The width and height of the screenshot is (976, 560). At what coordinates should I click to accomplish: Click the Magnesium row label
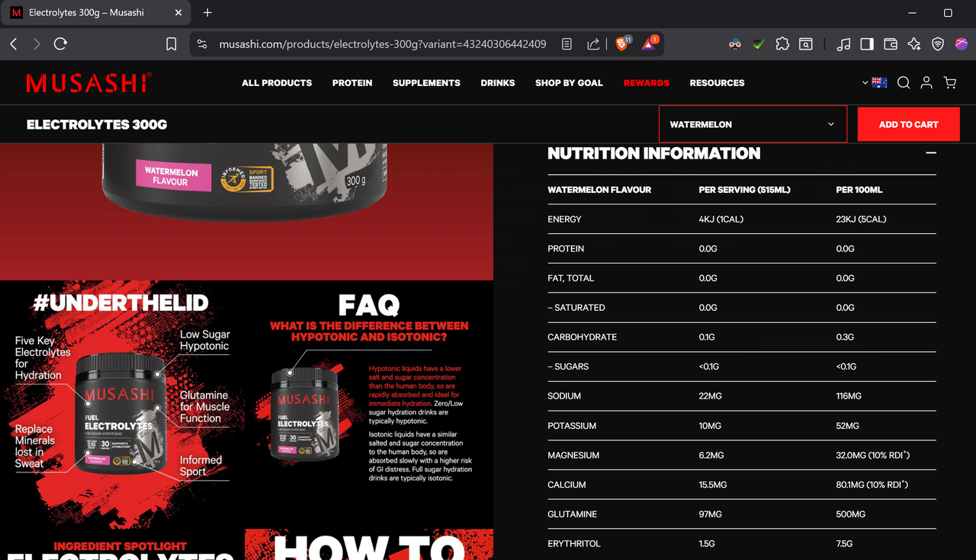point(573,456)
